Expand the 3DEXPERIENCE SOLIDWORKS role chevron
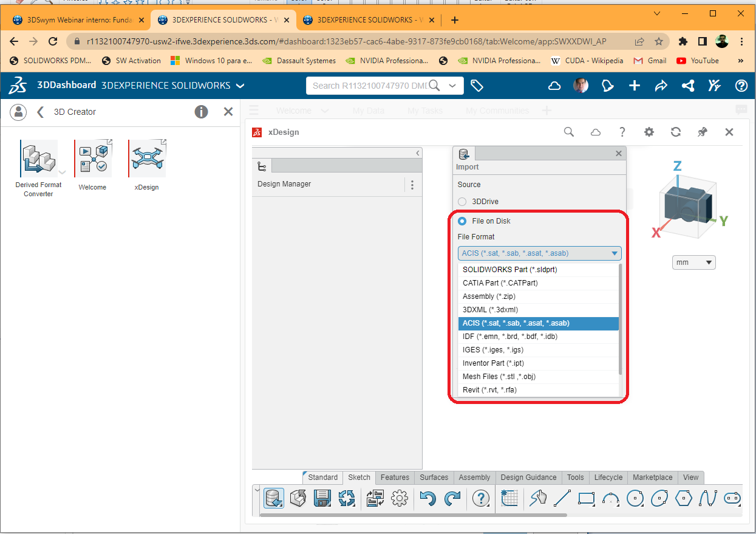Viewport: 756px width, 534px height. point(240,86)
